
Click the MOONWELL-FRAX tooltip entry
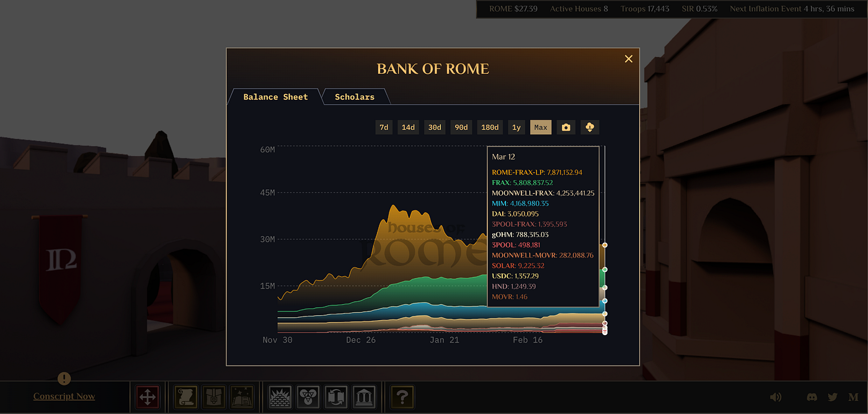click(543, 193)
